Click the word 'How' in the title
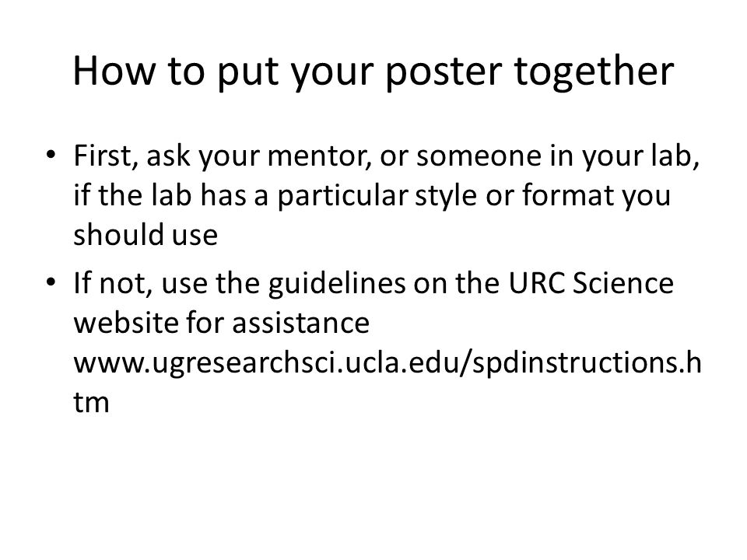Screen dimensions: 747x560 point(114,71)
